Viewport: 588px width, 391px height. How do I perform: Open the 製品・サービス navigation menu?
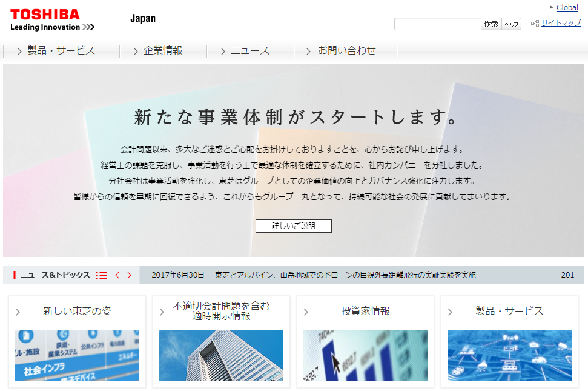61,51
